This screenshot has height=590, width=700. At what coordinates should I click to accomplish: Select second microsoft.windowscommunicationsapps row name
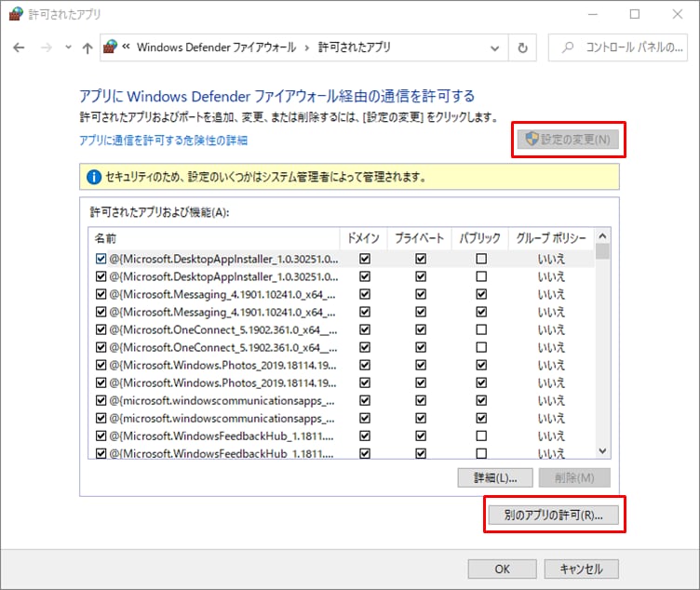click(222, 418)
